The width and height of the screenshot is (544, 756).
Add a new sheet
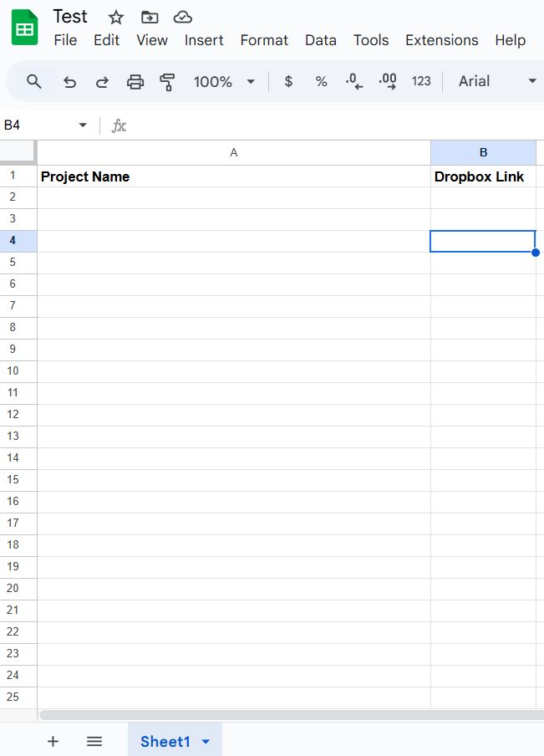[x=53, y=741]
